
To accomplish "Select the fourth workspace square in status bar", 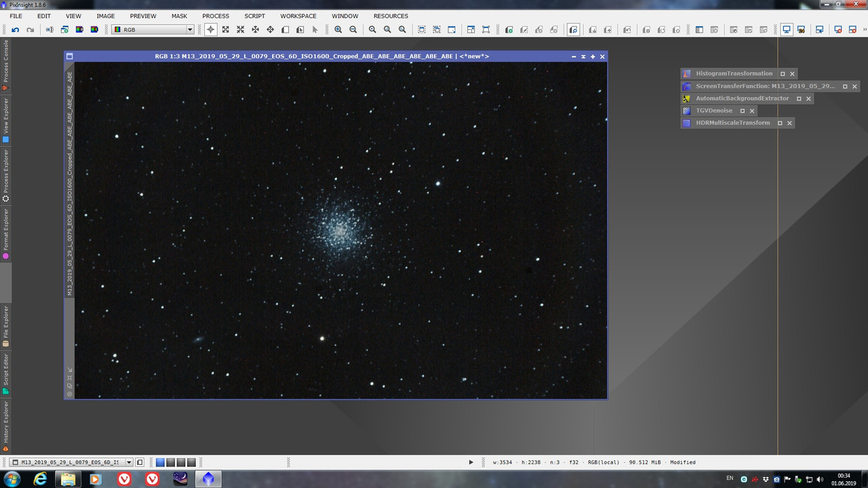I will pyautogui.click(x=191, y=462).
